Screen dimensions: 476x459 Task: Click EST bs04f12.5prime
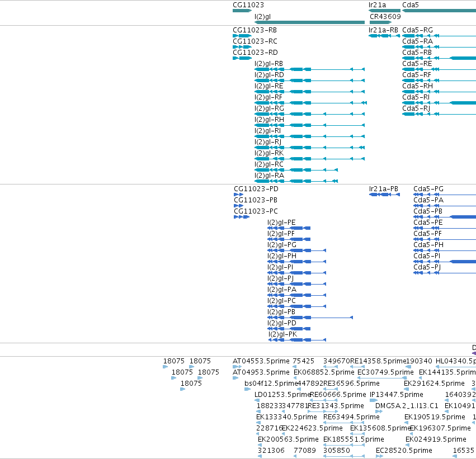pos(247,389)
